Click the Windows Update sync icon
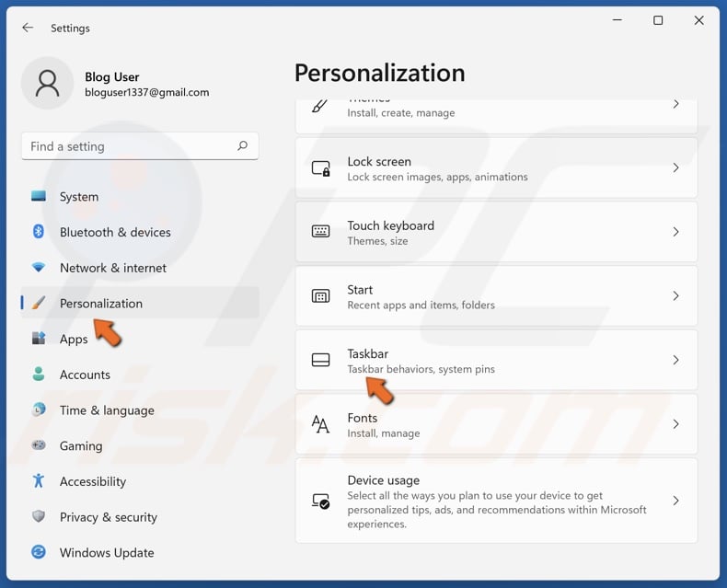This screenshot has height=588, width=727. point(39,552)
